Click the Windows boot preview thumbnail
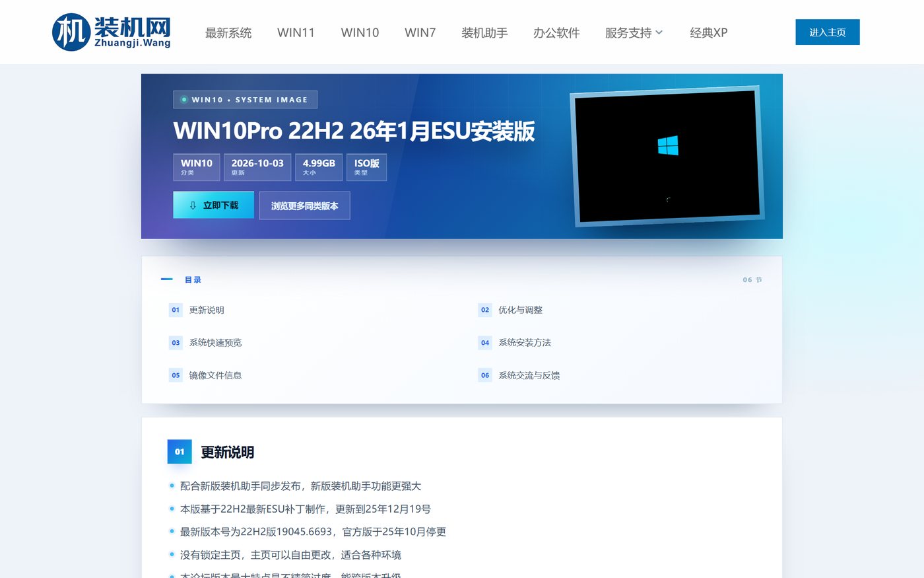 (667, 156)
